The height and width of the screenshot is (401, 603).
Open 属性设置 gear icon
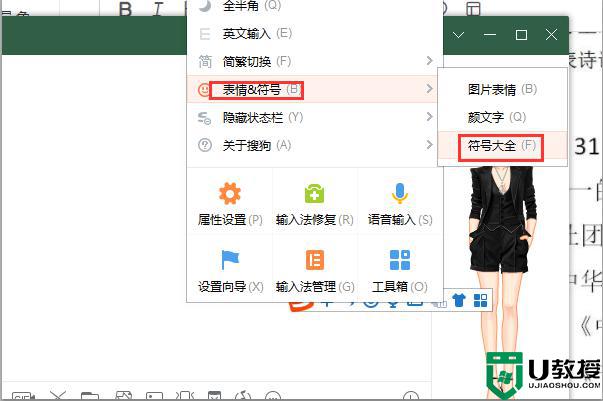[x=230, y=193]
